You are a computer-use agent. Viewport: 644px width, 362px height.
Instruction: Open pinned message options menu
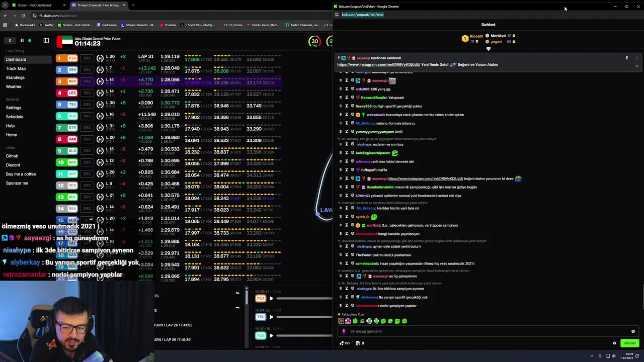[636, 58]
